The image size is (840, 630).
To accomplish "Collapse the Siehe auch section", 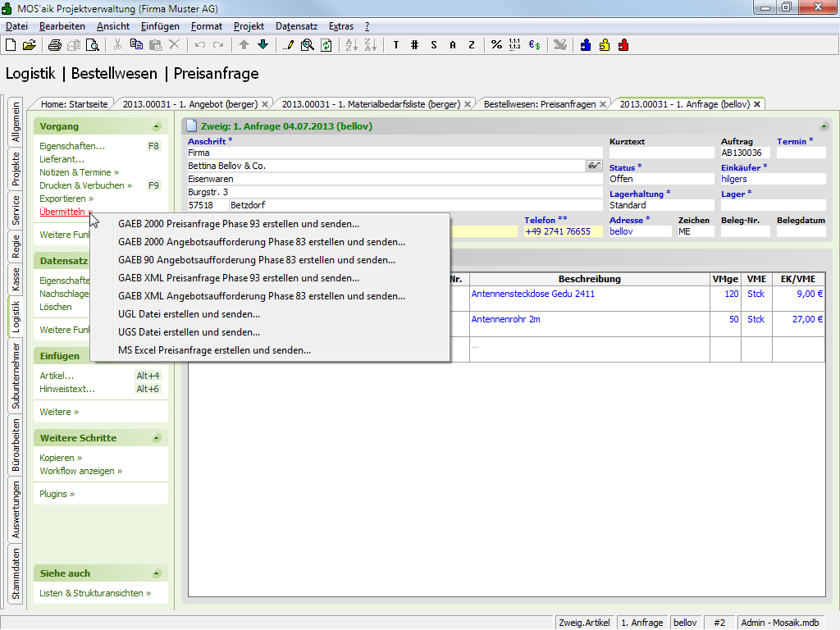I will (157, 573).
